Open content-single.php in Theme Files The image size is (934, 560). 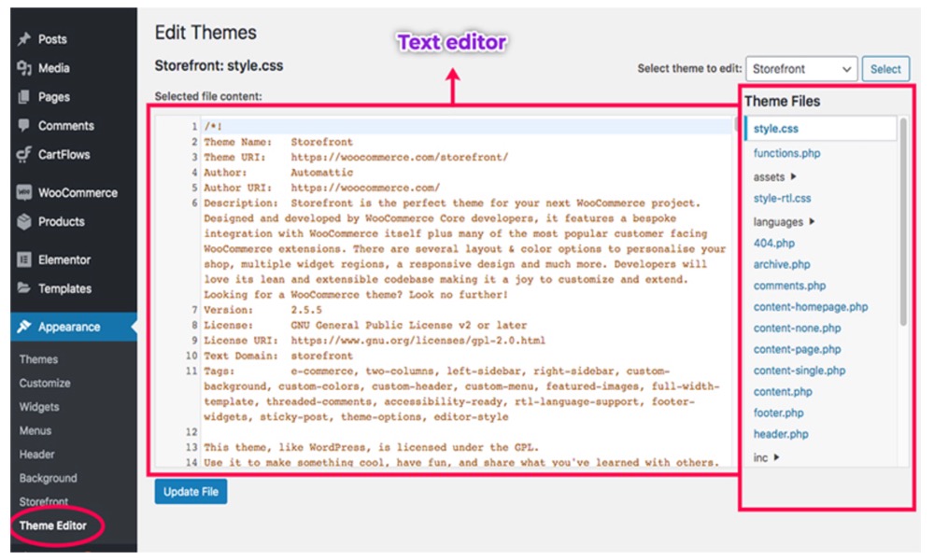point(800,371)
